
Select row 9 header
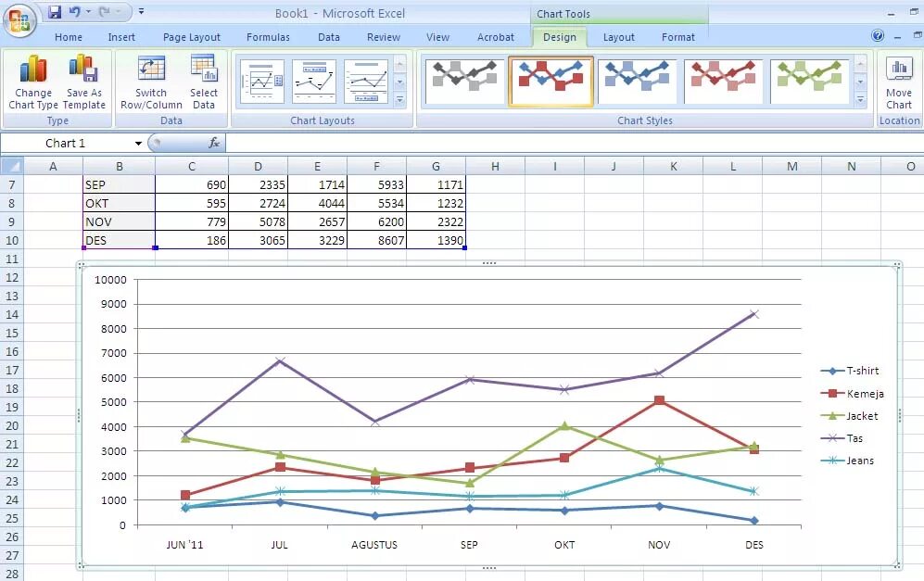tap(12, 221)
